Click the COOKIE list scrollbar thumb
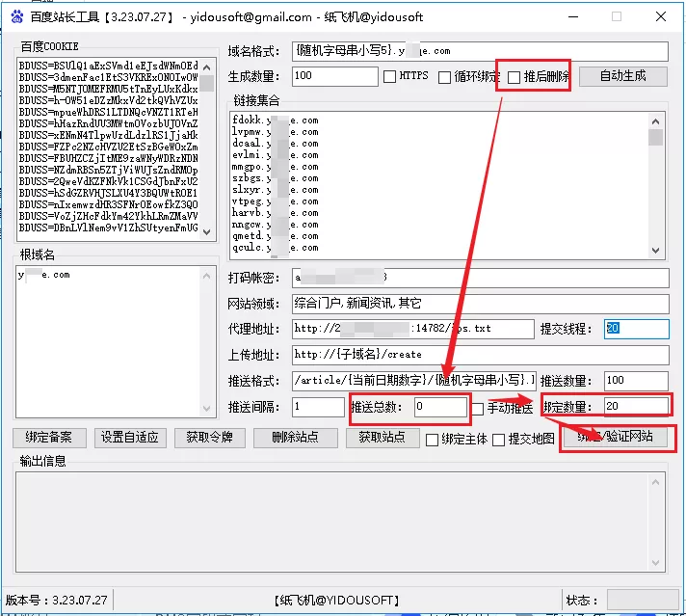This screenshot has width=686, height=616. 207,83
